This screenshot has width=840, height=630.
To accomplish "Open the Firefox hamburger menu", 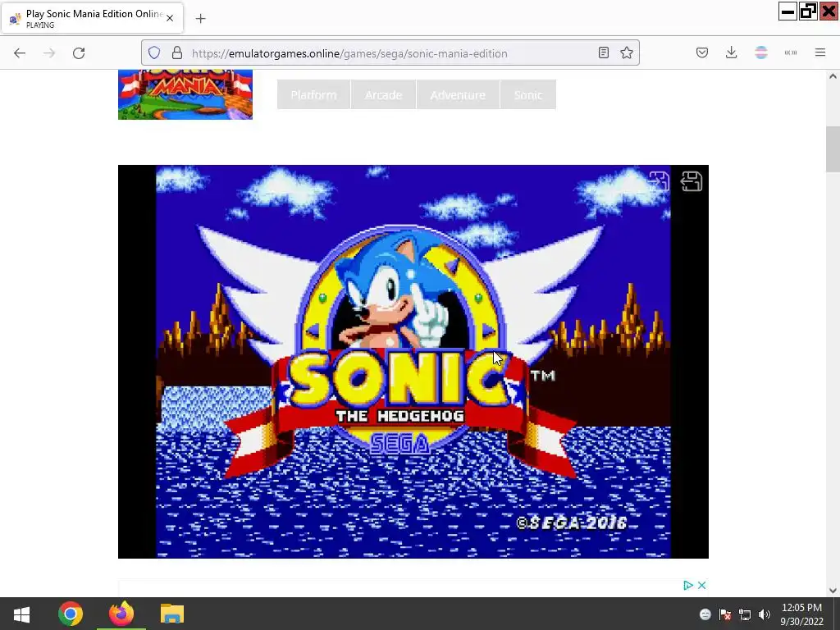I will pos(820,52).
